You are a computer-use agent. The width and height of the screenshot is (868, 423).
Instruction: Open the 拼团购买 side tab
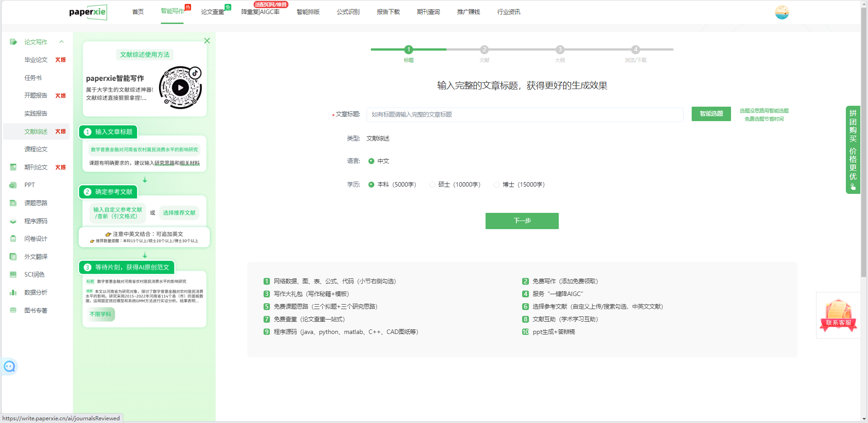pyautogui.click(x=853, y=149)
